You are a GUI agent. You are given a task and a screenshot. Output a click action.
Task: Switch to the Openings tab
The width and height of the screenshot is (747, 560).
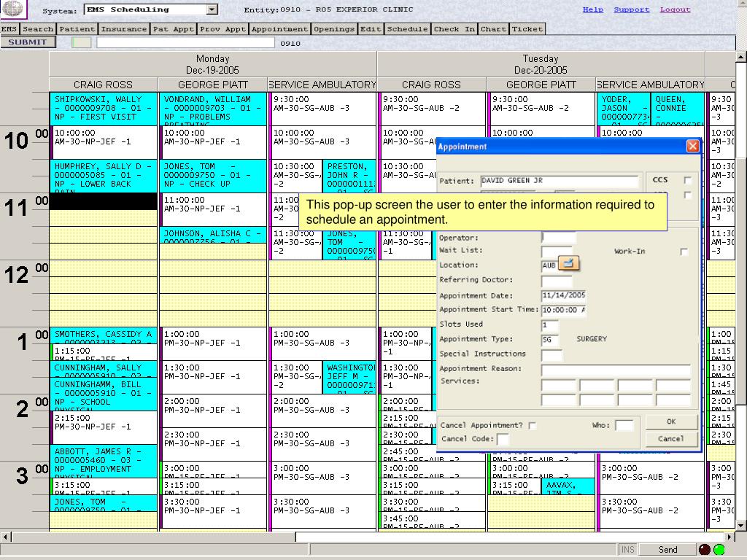pyautogui.click(x=334, y=29)
